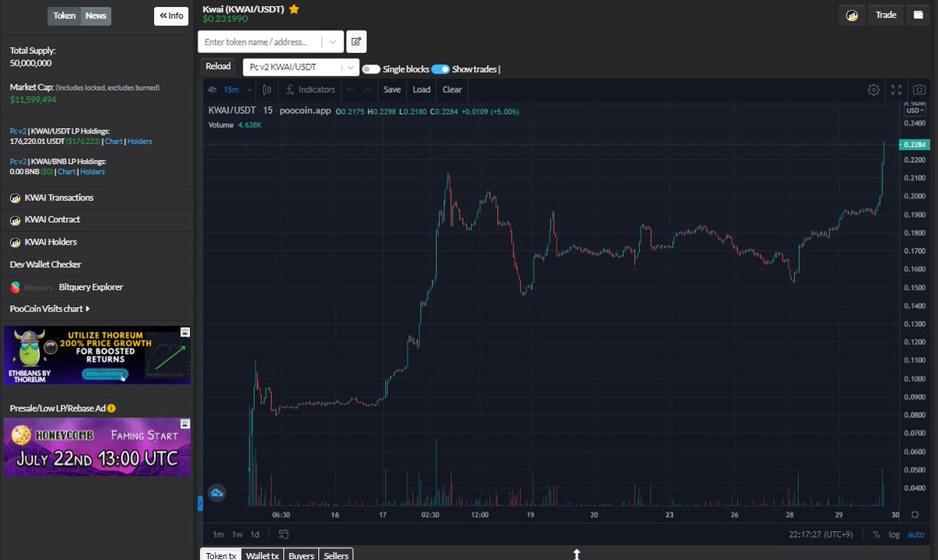Set chart range to 1w
938x560 pixels.
[238, 534]
